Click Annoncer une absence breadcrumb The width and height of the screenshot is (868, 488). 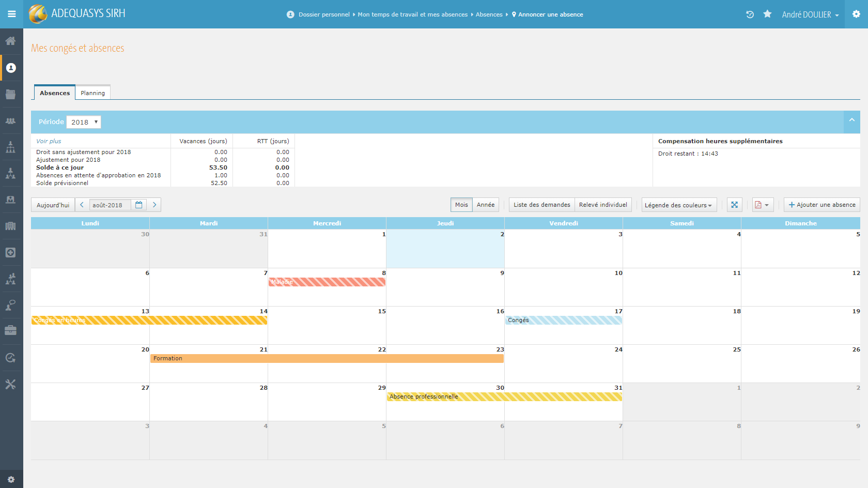(x=550, y=14)
